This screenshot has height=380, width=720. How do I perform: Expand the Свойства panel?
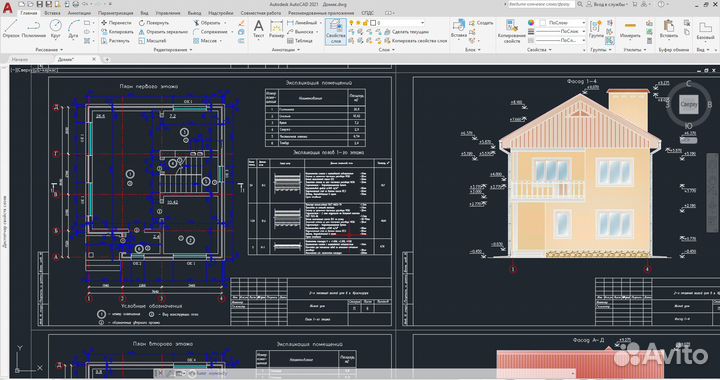pos(539,50)
